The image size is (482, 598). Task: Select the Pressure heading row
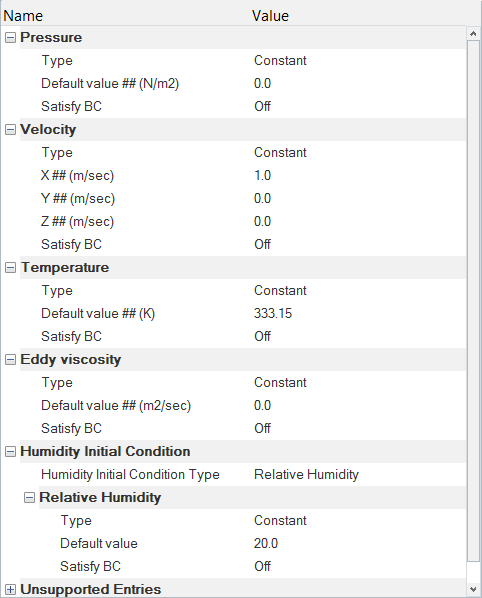pyautogui.click(x=243, y=37)
